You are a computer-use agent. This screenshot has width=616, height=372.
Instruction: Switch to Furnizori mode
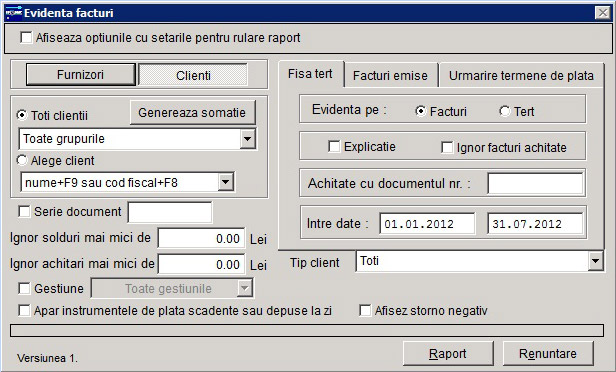pyautogui.click(x=81, y=75)
